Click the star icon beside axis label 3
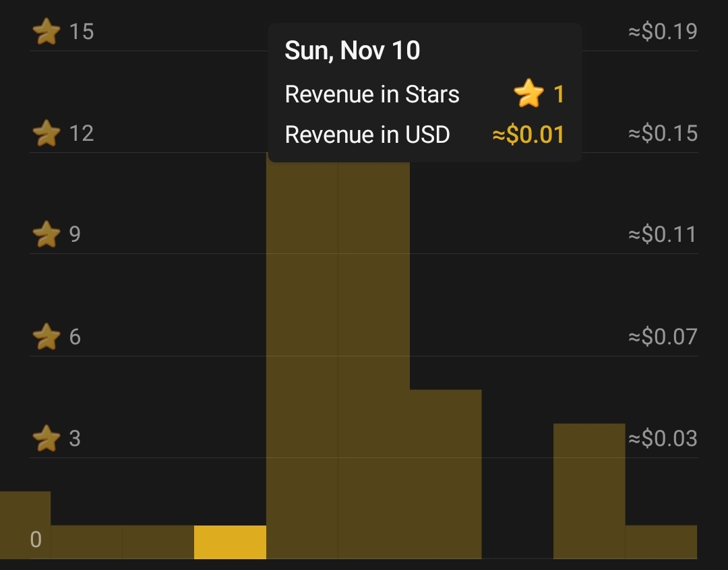The height and width of the screenshot is (570, 728). coord(46,438)
